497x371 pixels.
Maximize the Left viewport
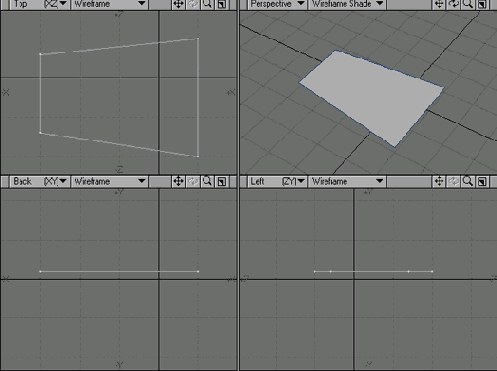pos(482,181)
